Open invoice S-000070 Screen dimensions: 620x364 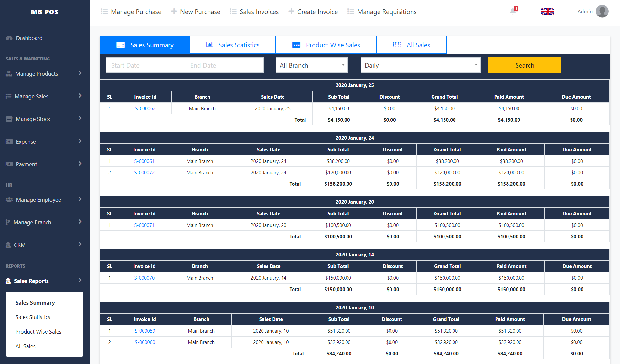pos(144,278)
